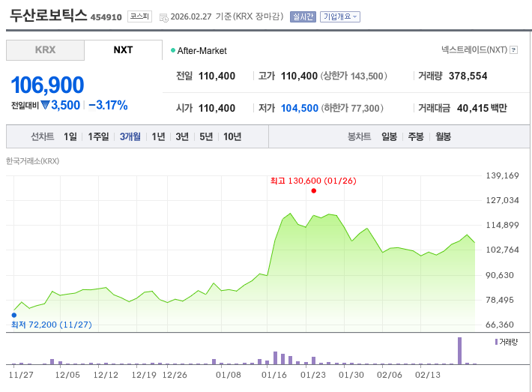Switch to 주봉 candlestick chart

point(416,136)
